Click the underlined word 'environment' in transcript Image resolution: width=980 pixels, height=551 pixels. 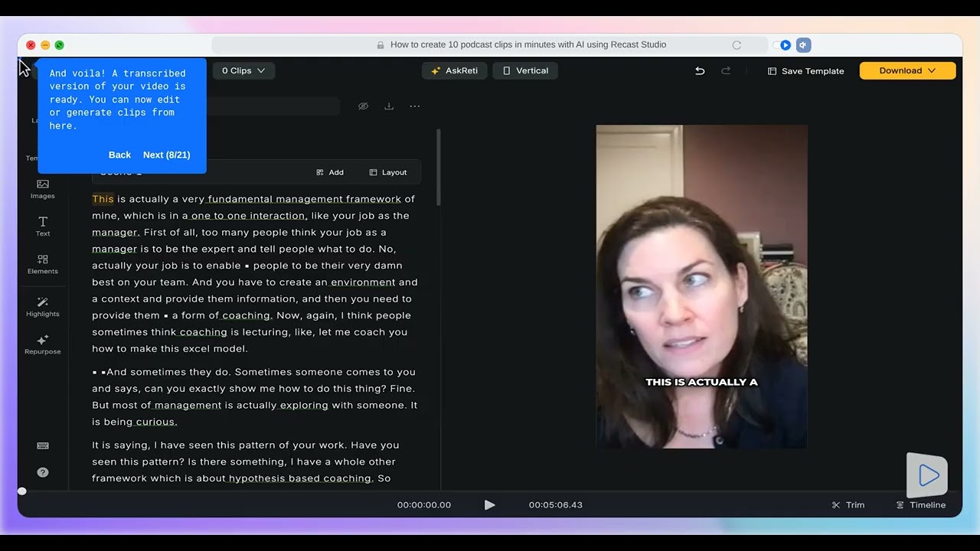(363, 282)
